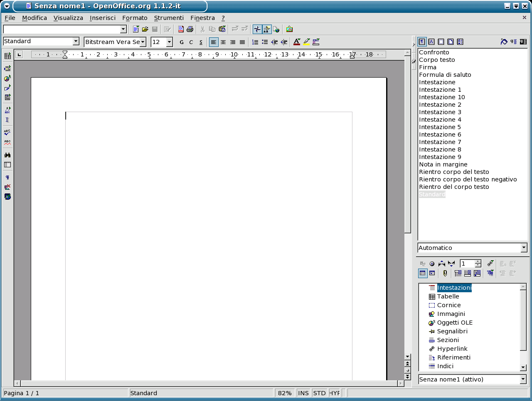This screenshot has width=532, height=401.
Task: Click the highlighting marker icon
Action: (306, 42)
